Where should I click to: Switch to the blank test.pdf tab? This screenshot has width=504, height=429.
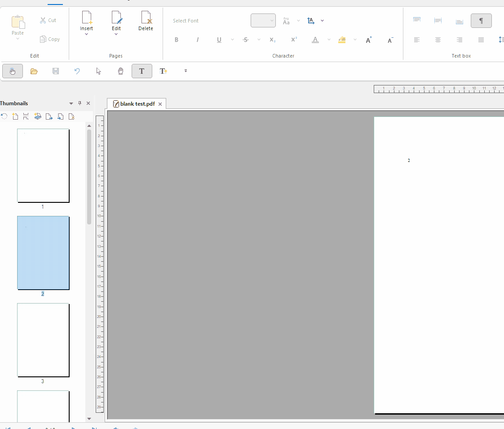point(137,104)
